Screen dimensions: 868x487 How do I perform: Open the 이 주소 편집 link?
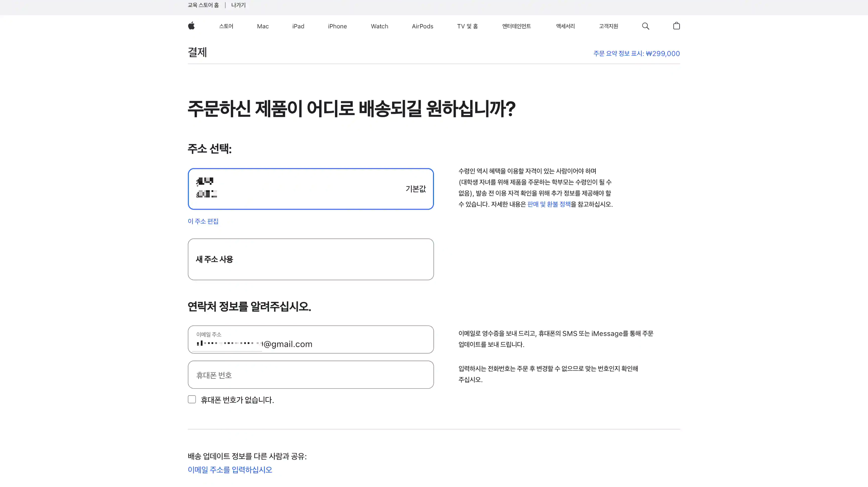pyautogui.click(x=203, y=221)
